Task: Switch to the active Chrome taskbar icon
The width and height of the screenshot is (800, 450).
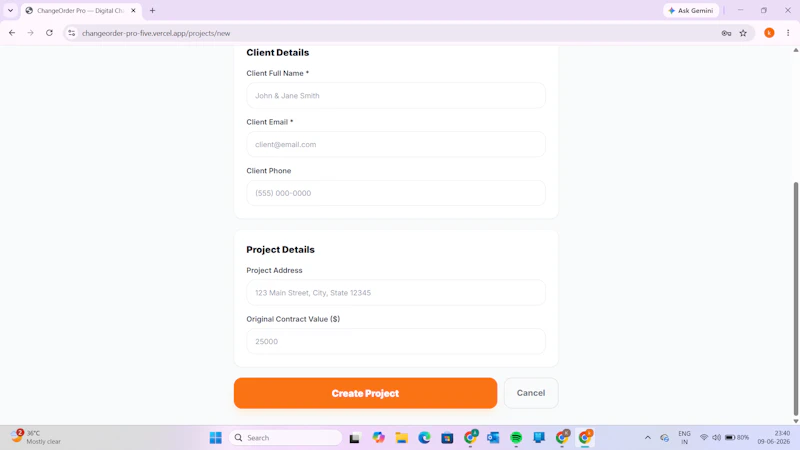Action: pyautogui.click(x=585, y=437)
